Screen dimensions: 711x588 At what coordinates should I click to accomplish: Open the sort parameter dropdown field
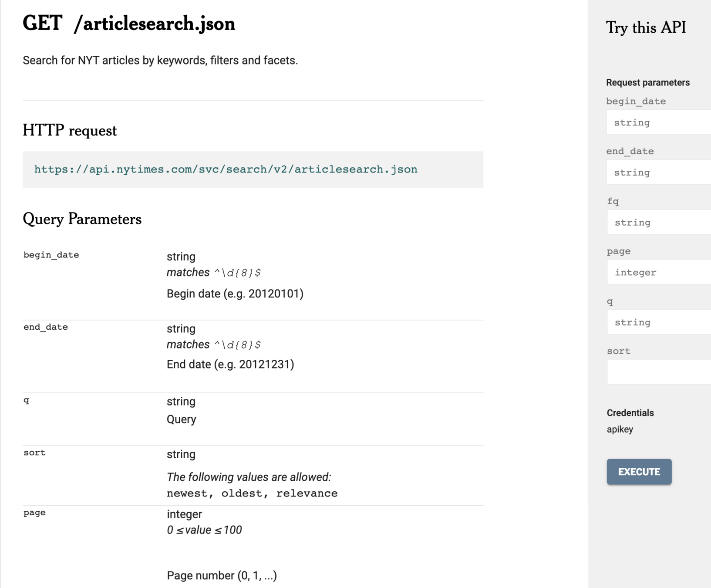pos(659,372)
